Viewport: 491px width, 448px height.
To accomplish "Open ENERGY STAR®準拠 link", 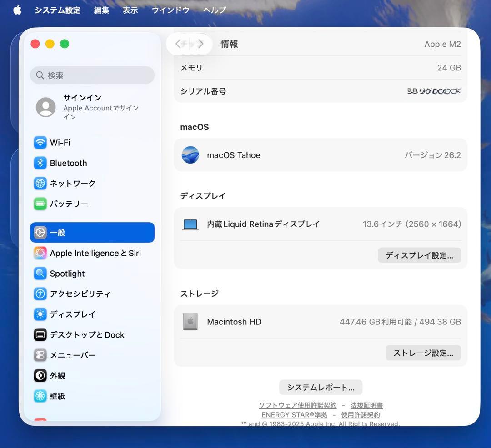I will (294, 415).
